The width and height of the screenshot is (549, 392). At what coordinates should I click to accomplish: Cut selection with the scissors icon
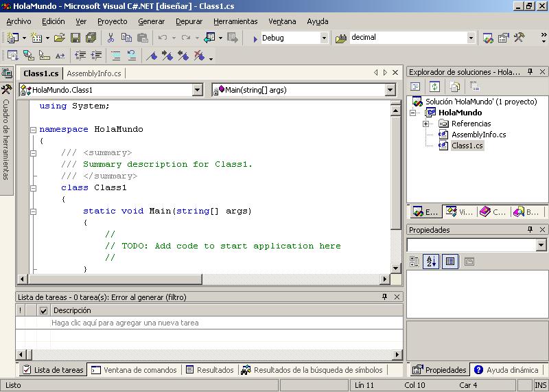point(110,38)
